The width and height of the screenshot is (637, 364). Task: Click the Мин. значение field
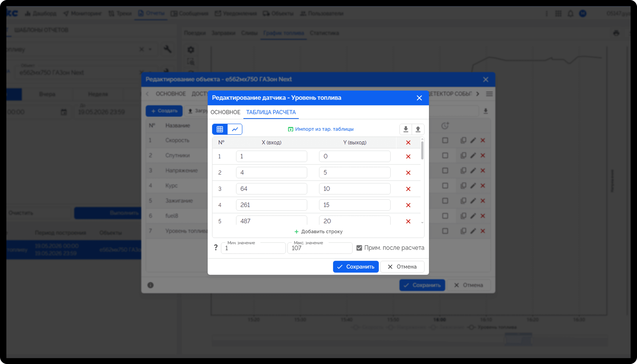pos(253,248)
